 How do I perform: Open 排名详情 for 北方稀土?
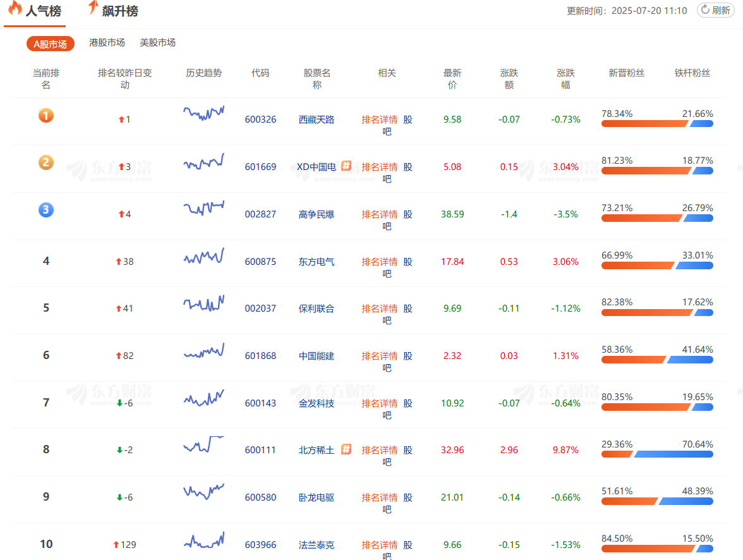coord(380,450)
